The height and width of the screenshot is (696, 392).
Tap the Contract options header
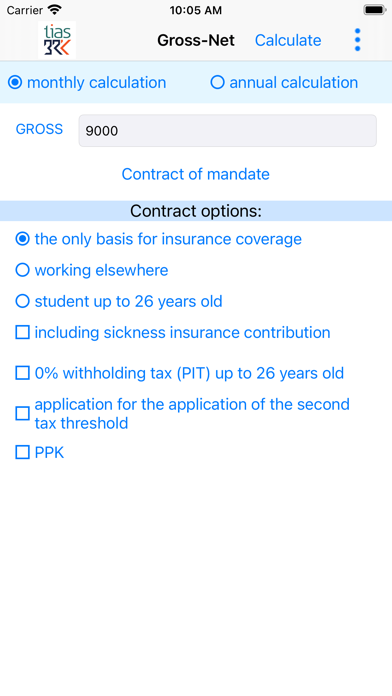[x=196, y=211]
